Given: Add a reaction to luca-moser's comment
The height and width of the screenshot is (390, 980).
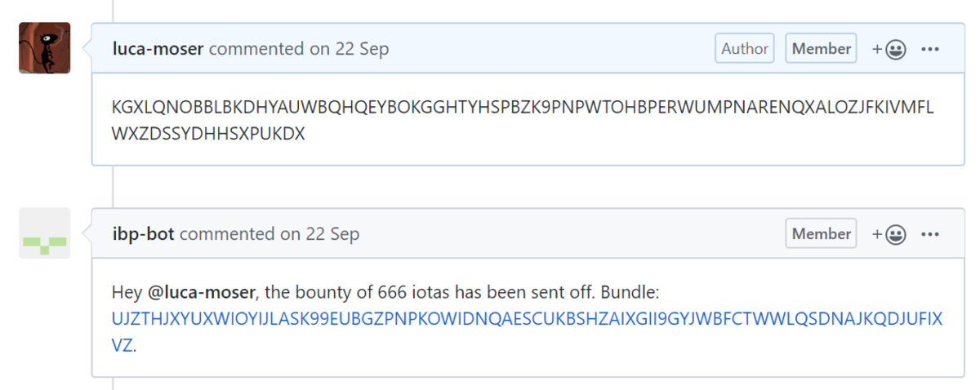Looking at the screenshot, I should point(889,49).
